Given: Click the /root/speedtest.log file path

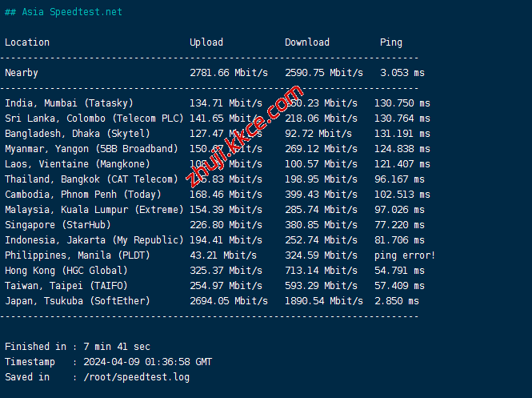Looking at the screenshot, I should 137,377.
